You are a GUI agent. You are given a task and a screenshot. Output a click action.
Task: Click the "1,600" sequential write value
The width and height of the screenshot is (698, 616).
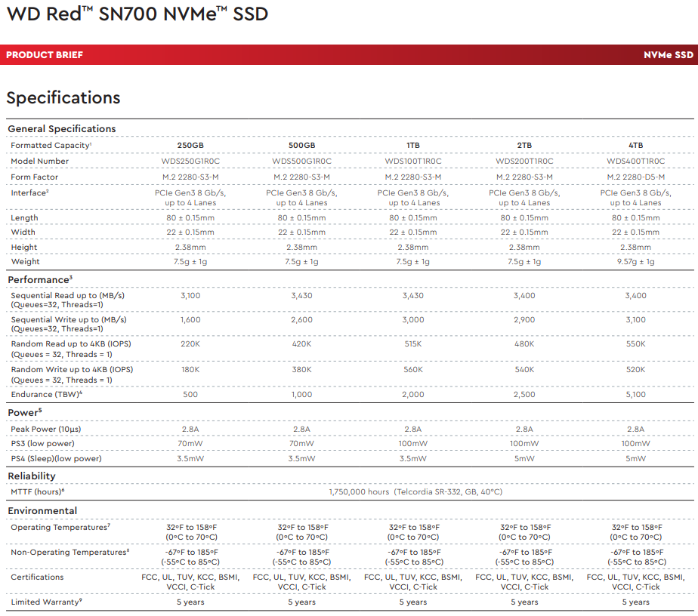coord(190,320)
